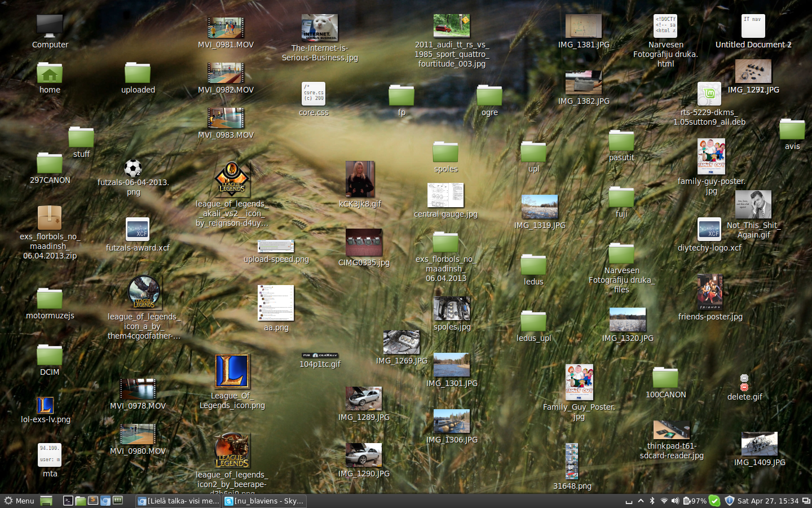Open the Linux Mint Menu button

click(x=19, y=501)
